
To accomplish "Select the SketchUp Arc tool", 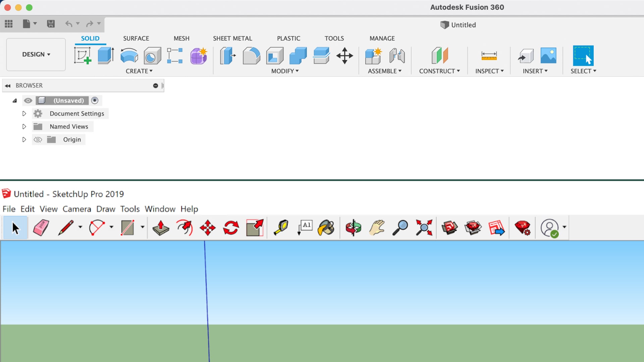I will pos(97,228).
